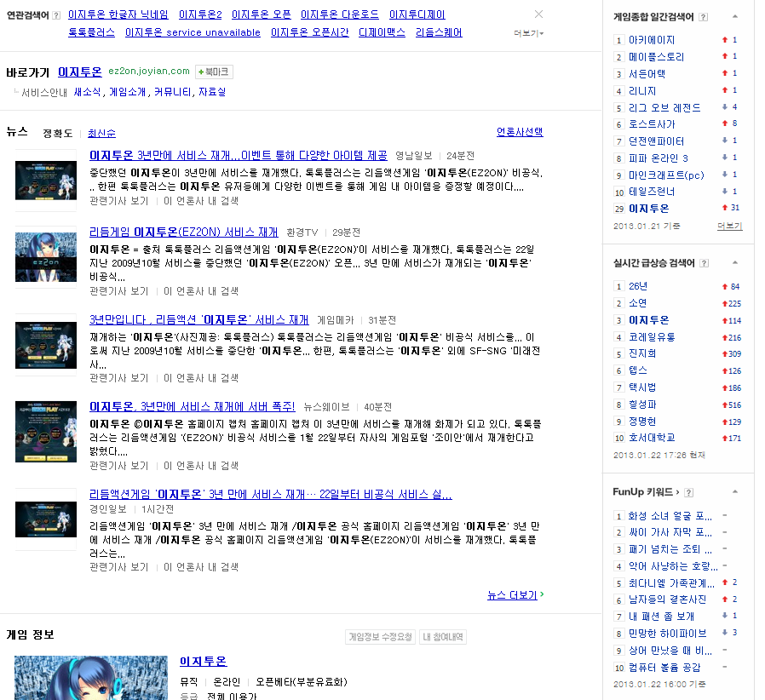
Task: Open article 리듬액션게임 이지투온 3년 만에 서비스
Action: click(271, 494)
